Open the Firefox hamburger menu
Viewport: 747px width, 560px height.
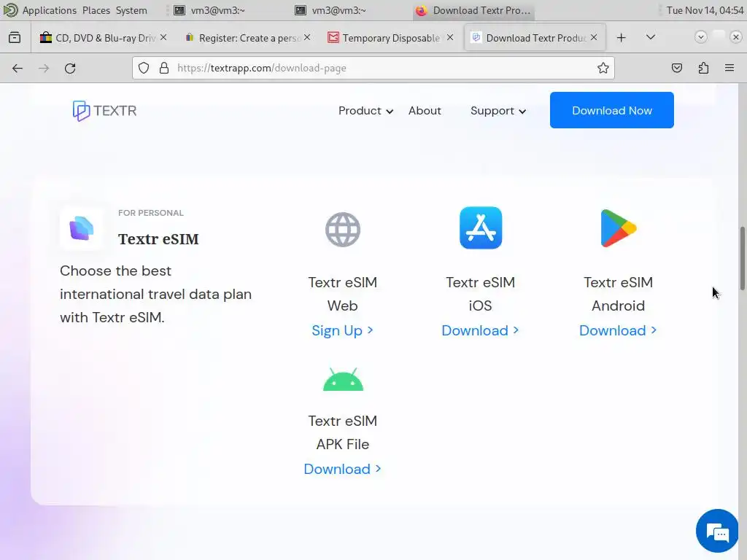pyautogui.click(x=729, y=68)
